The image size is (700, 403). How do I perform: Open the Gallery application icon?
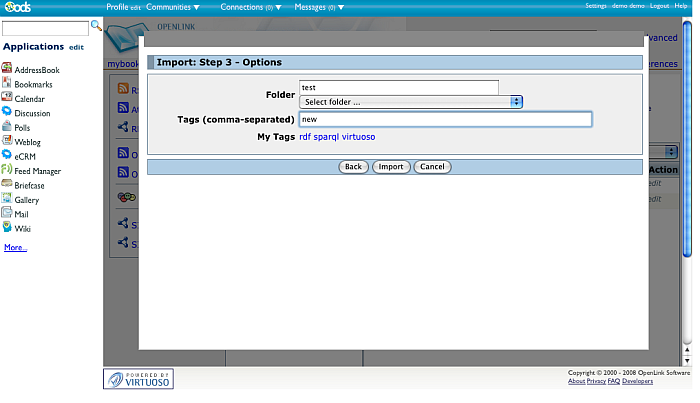(x=7, y=199)
